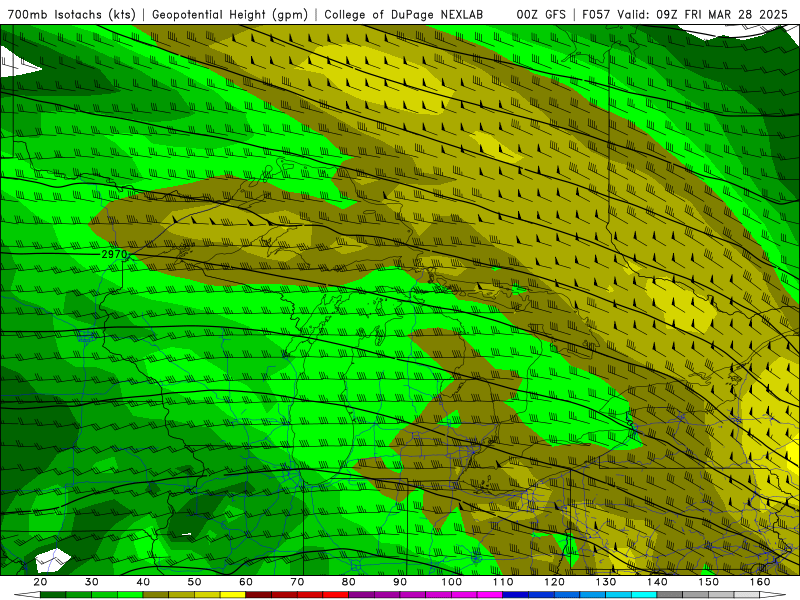
Task: Click the '90' value on the color scale
Action: tap(400, 582)
